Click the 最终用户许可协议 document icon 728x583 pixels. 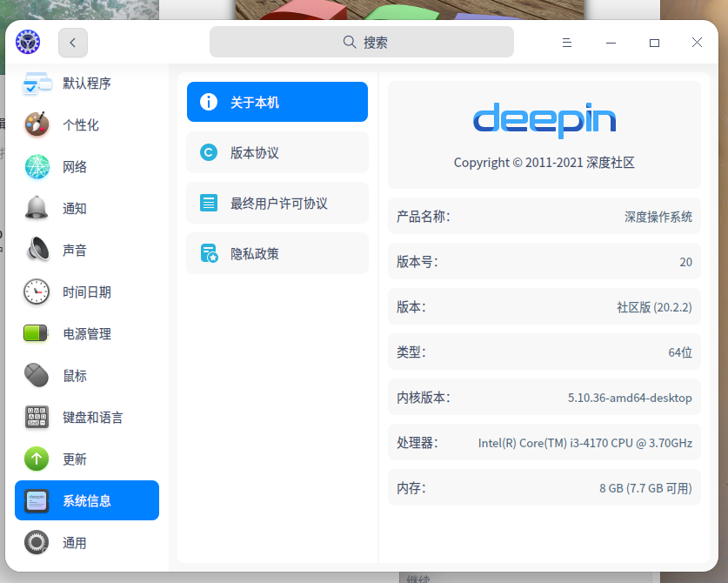(209, 203)
